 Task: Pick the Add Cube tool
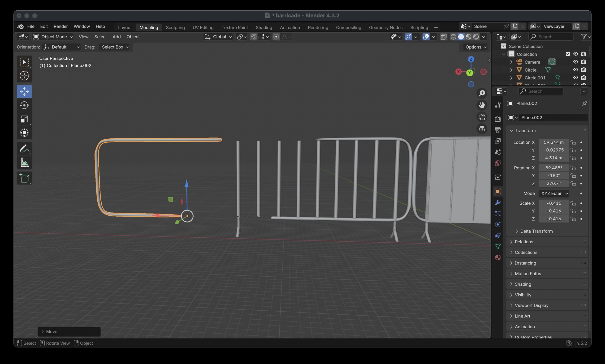point(24,178)
